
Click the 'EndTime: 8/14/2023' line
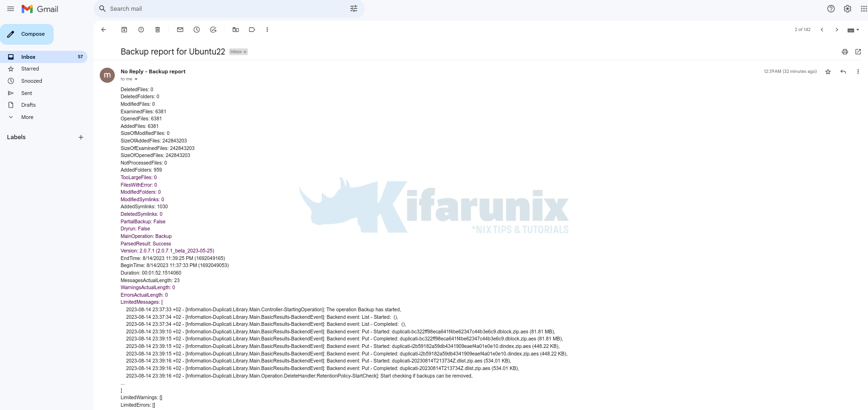coord(173,258)
